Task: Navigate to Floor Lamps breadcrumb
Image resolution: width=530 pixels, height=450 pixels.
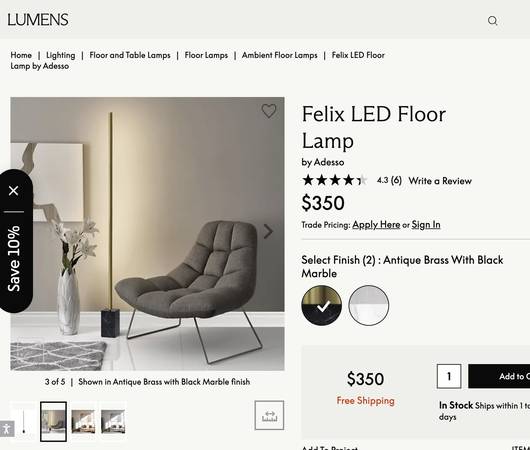Action: click(x=206, y=55)
